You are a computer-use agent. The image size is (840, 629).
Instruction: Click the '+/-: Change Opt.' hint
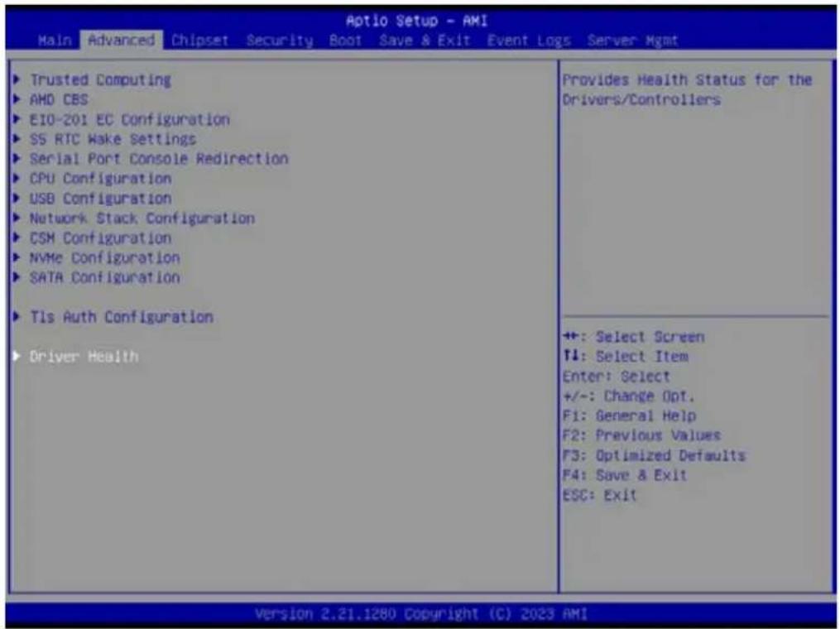629,396
